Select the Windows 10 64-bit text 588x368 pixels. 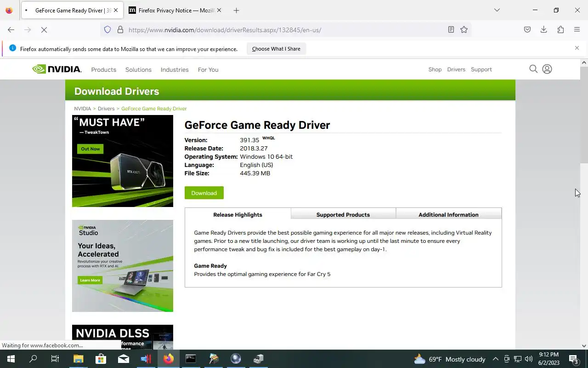(266, 157)
